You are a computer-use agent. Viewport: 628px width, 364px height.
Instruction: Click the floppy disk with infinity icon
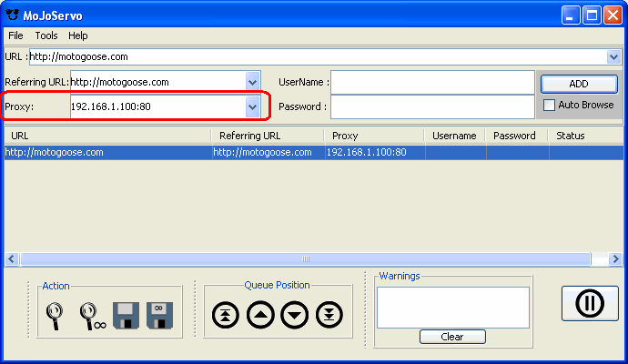point(159,316)
